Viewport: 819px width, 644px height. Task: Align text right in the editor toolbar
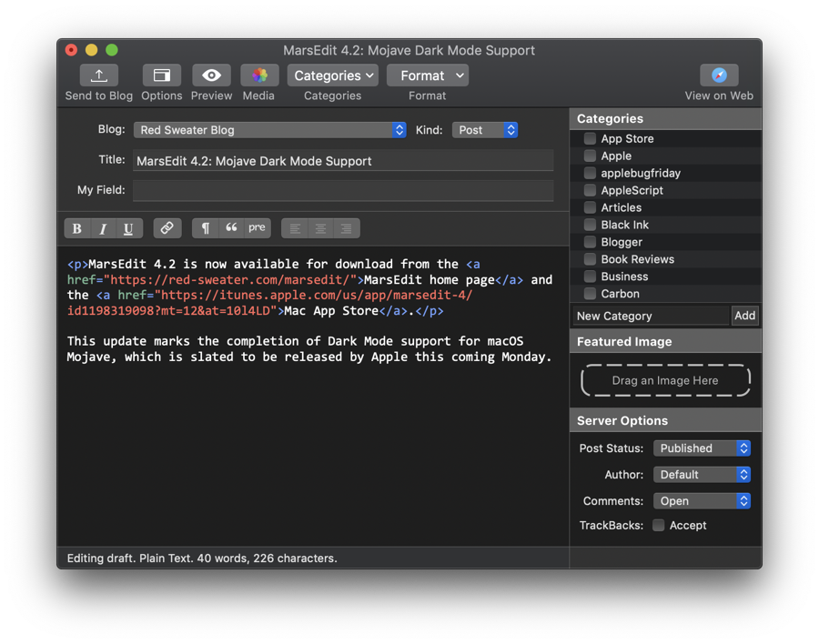coord(347,228)
